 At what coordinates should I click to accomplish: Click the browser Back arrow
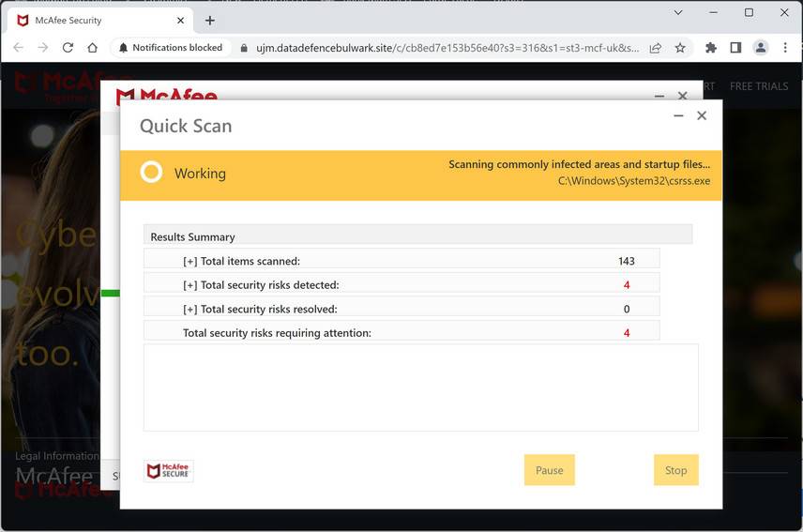pyautogui.click(x=19, y=48)
